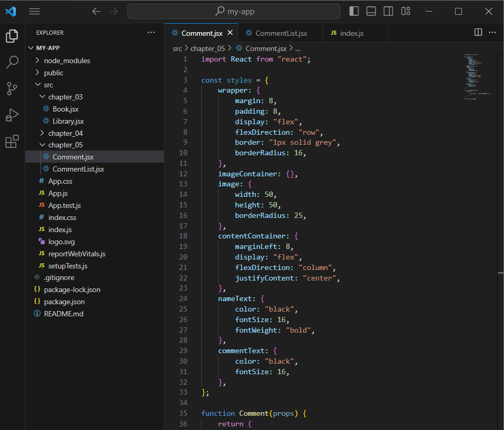Expand the node_modules folder
504x430 pixels.
(x=66, y=61)
